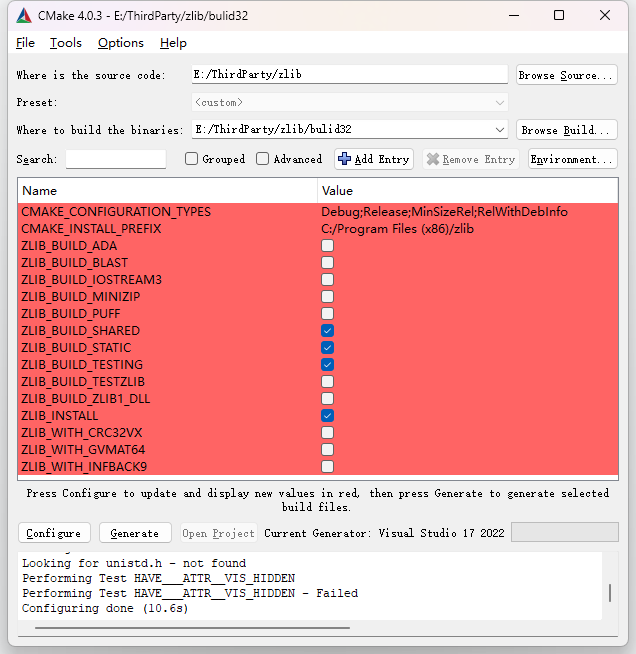Select CMAKE_CONFIGURATION_TYPES row name
This screenshot has height=654, width=636.
click(x=116, y=212)
